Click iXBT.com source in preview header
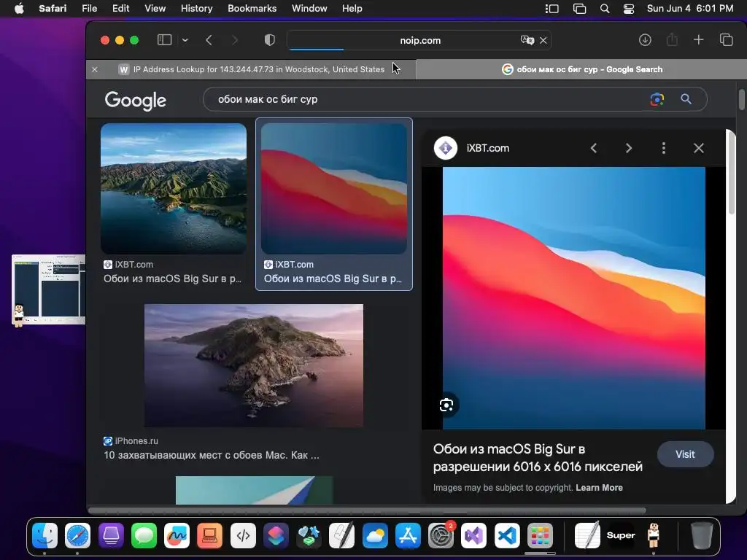This screenshot has height=560, width=747. (x=488, y=148)
